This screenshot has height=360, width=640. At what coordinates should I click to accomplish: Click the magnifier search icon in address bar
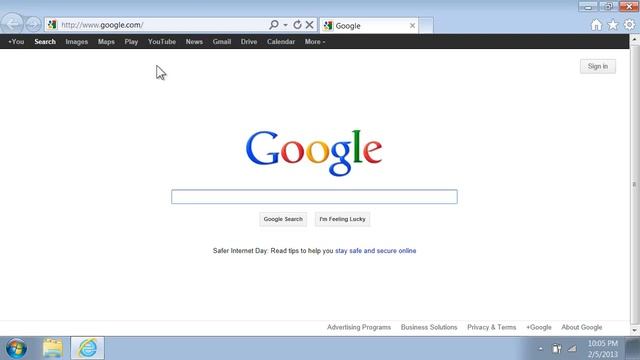click(x=274, y=25)
